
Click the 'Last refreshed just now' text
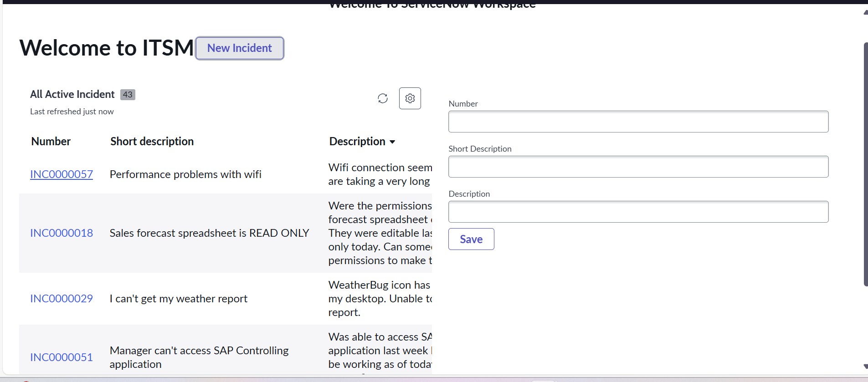click(72, 112)
